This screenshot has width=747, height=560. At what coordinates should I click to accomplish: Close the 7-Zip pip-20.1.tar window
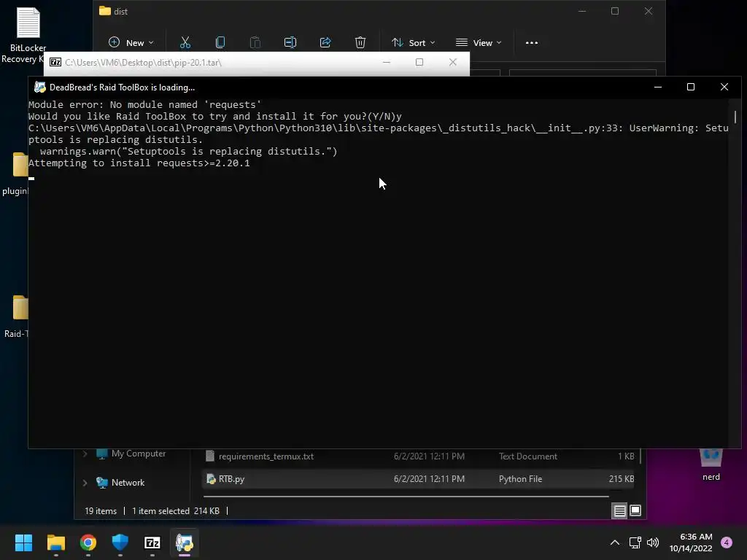point(452,63)
